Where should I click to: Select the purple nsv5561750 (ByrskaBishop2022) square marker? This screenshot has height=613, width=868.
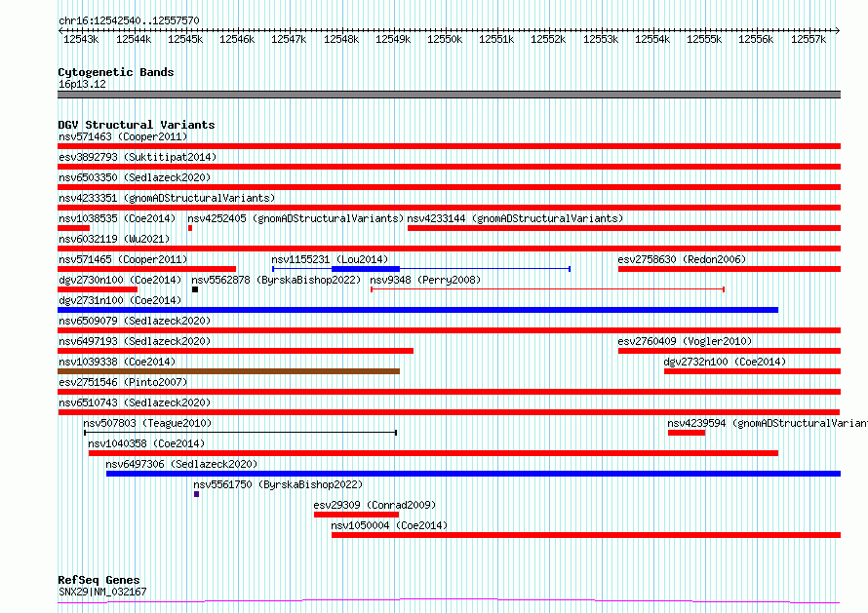pyautogui.click(x=196, y=494)
